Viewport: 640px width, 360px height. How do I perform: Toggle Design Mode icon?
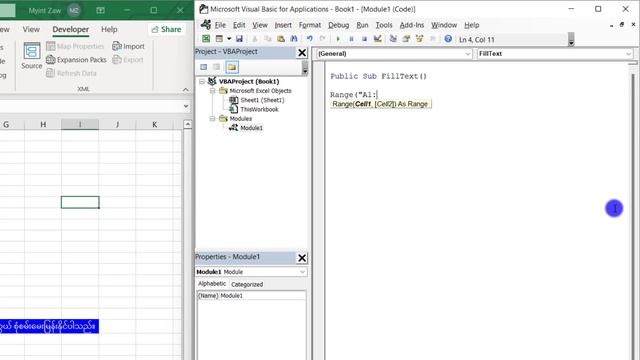(x=378, y=39)
